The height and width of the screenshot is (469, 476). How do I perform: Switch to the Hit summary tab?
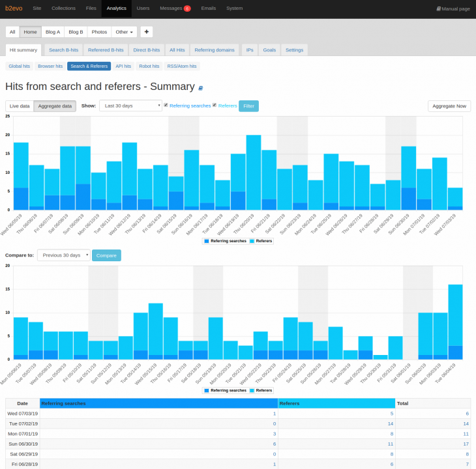point(23,50)
